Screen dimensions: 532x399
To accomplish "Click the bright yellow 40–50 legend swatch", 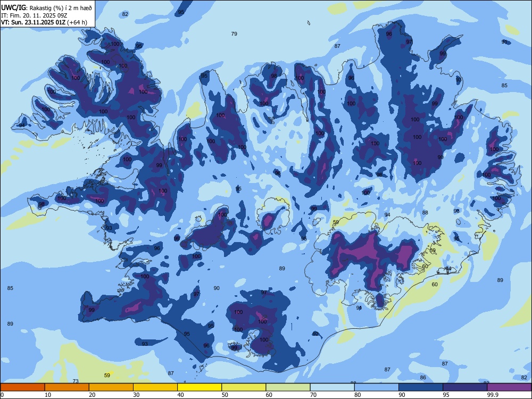I will (199, 387).
